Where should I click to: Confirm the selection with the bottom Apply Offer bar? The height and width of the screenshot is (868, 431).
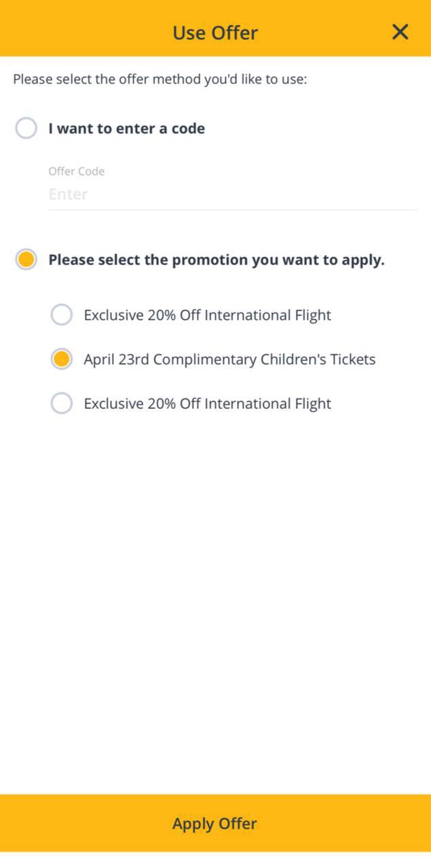[215, 823]
